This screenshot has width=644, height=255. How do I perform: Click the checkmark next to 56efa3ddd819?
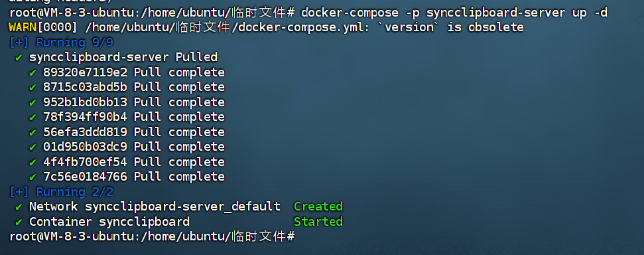[32, 132]
